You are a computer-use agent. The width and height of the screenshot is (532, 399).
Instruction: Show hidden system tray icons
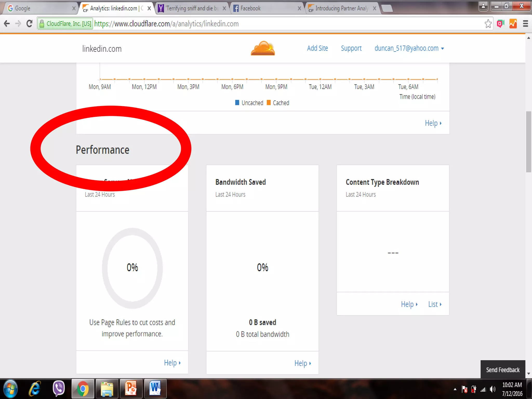455,389
